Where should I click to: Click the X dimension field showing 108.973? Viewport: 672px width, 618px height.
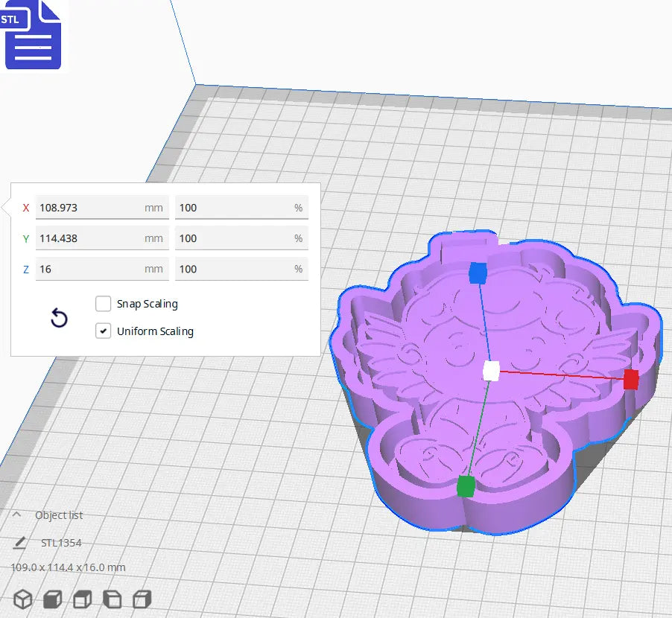point(102,207)
